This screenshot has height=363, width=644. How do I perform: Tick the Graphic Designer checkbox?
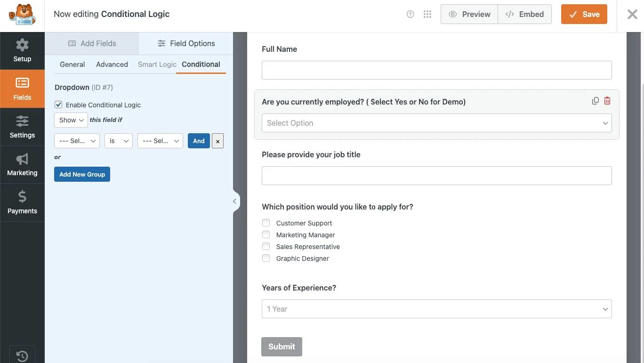[266, 258]
